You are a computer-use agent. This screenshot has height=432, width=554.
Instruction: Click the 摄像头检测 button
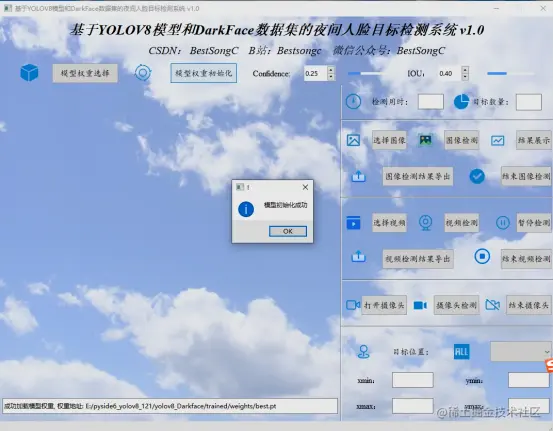[x=456, y=305]
